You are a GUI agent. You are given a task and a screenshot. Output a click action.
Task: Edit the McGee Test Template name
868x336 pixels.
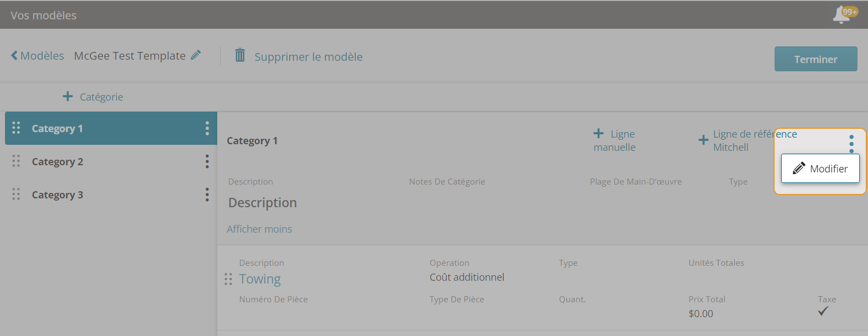pos(196,55)
